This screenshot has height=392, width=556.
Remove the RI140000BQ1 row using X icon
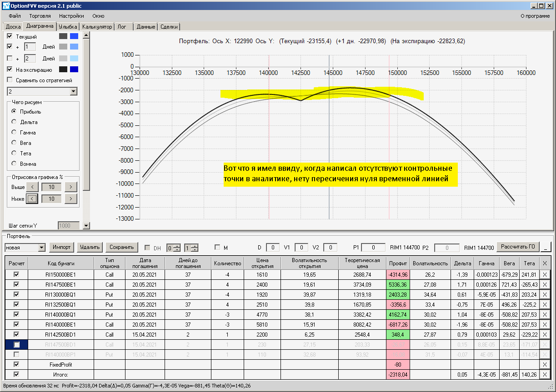(x=545, y=314)
